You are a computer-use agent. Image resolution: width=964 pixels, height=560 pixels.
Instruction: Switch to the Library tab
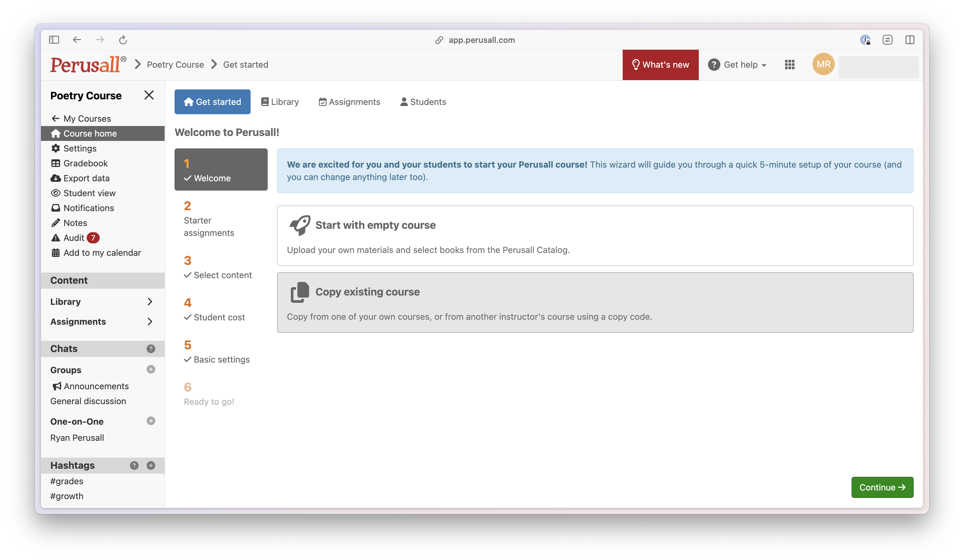pyautogui.click(x=280, y=102)
